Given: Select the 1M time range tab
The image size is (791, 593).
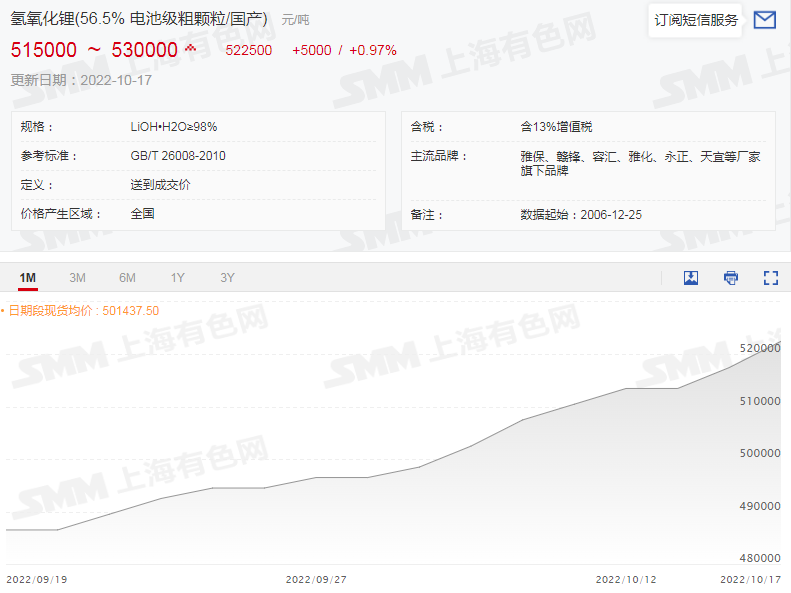Looking at the screenshot, I should 28,278.
